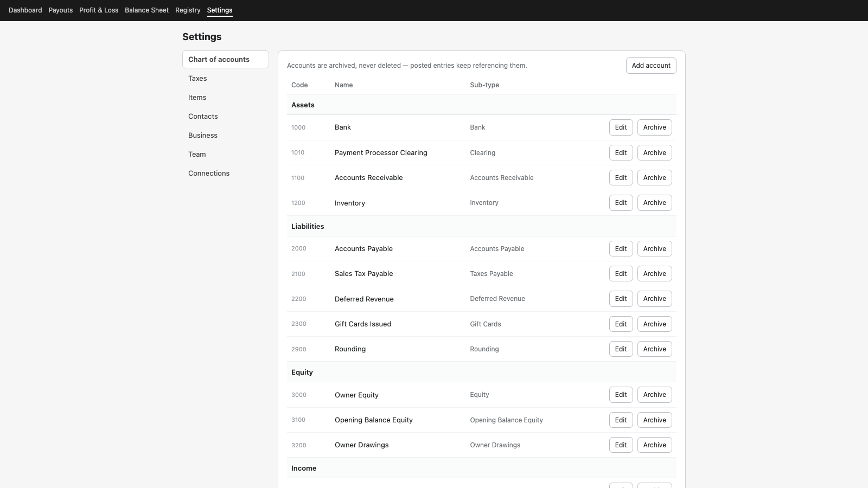Edit the Owner Equity account
Image resolution: width=868 pixels, height=488 pixels.
[621, 395]
